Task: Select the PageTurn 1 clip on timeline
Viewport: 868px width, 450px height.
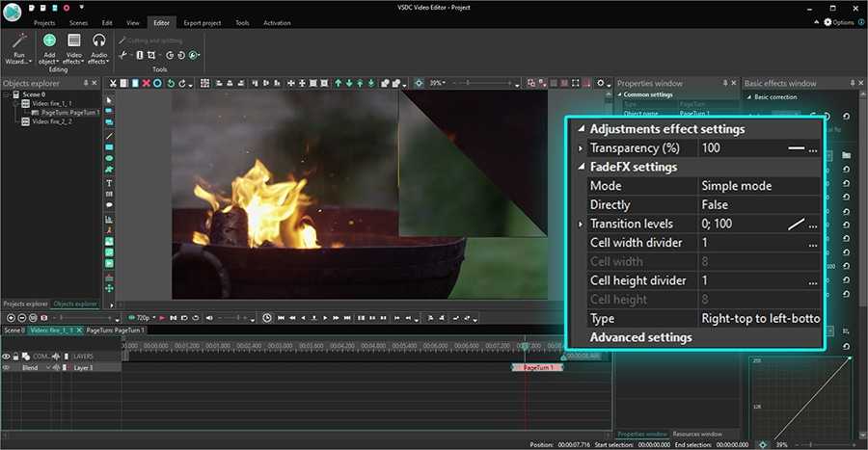Action: (x=536, y=367)
